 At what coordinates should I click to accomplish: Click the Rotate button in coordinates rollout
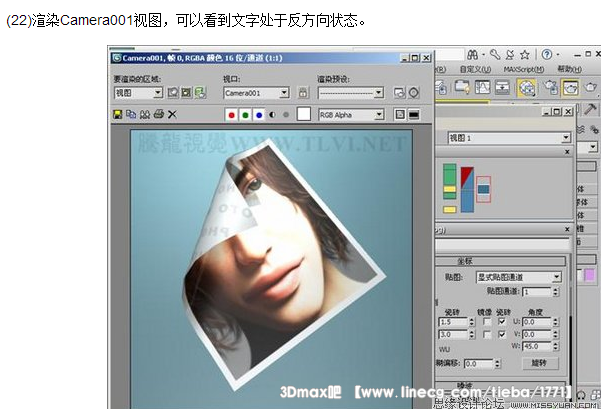(539, 363)
